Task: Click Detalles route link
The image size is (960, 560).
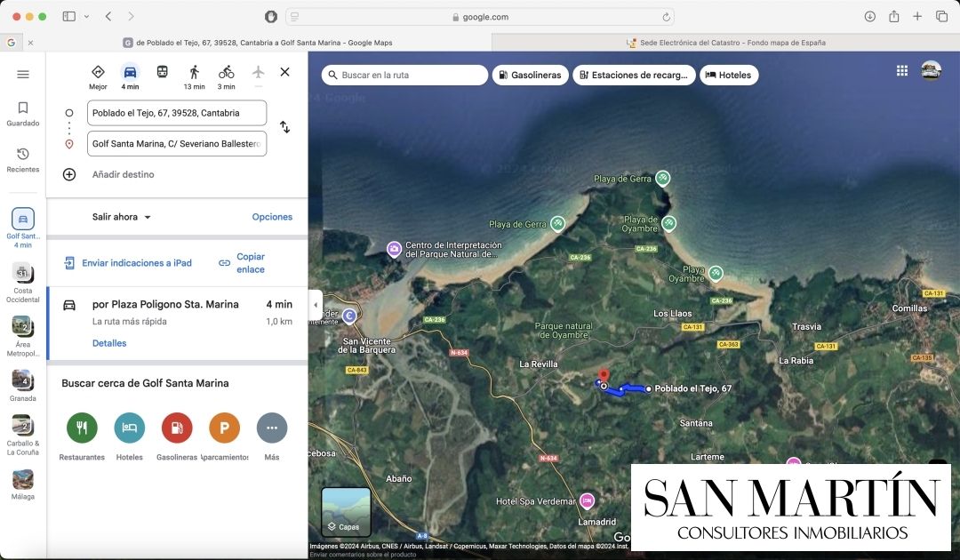Action: (x=109, y=343)
